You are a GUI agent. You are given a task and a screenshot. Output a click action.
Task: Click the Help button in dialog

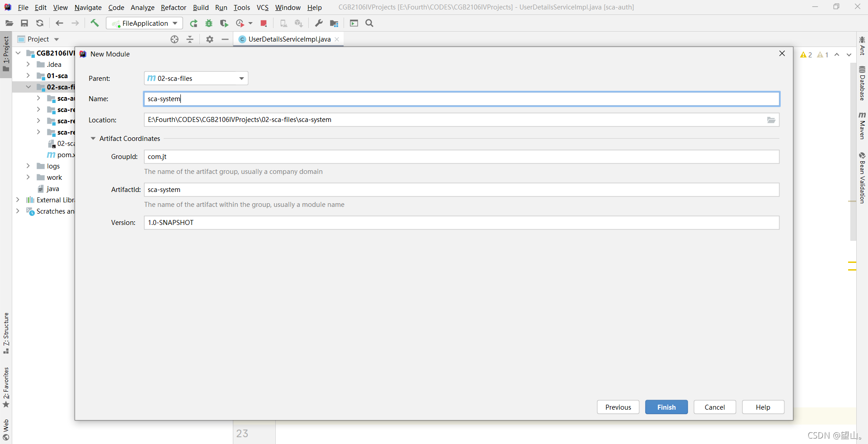[x=763, y=407]
